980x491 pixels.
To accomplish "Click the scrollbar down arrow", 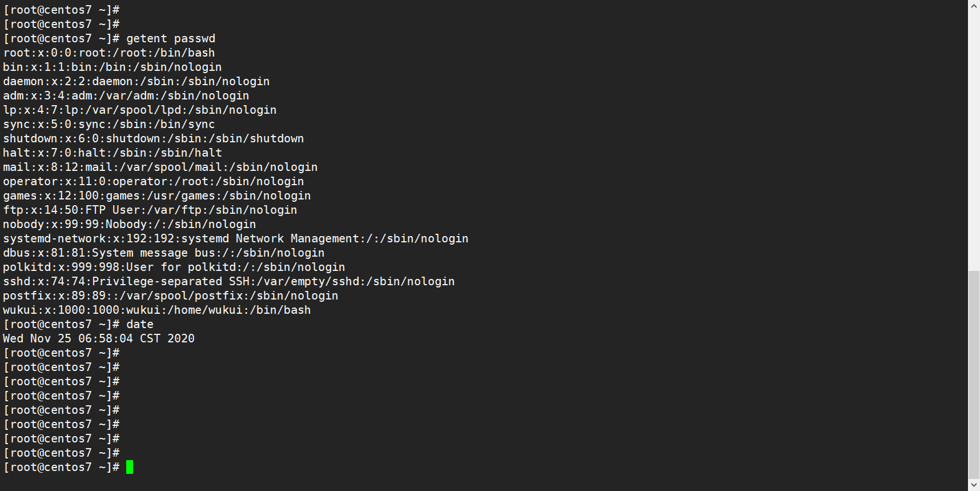I will (x=974, y=485).
